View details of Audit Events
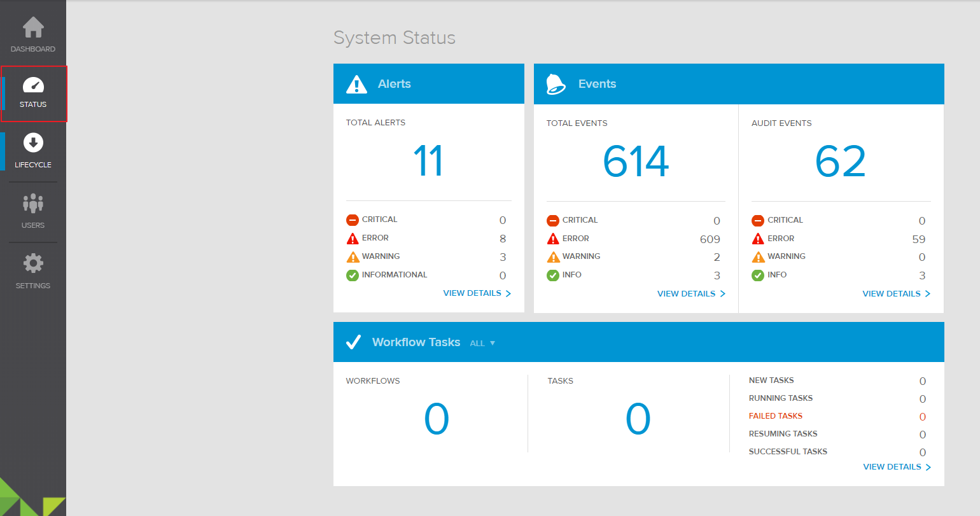 click(896, 294)
